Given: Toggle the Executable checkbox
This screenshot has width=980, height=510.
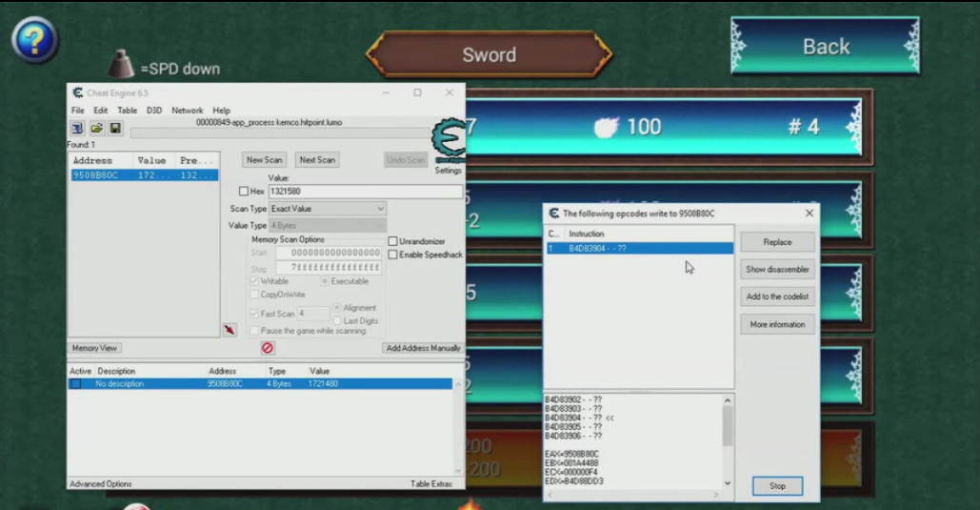Looking at the screenshot, I should (325, 281).
